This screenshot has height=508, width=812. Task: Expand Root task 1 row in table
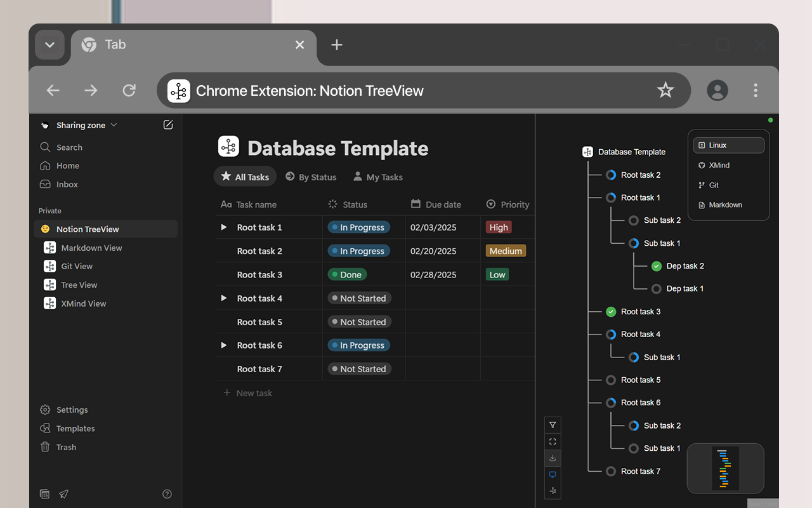pos(223,227)
